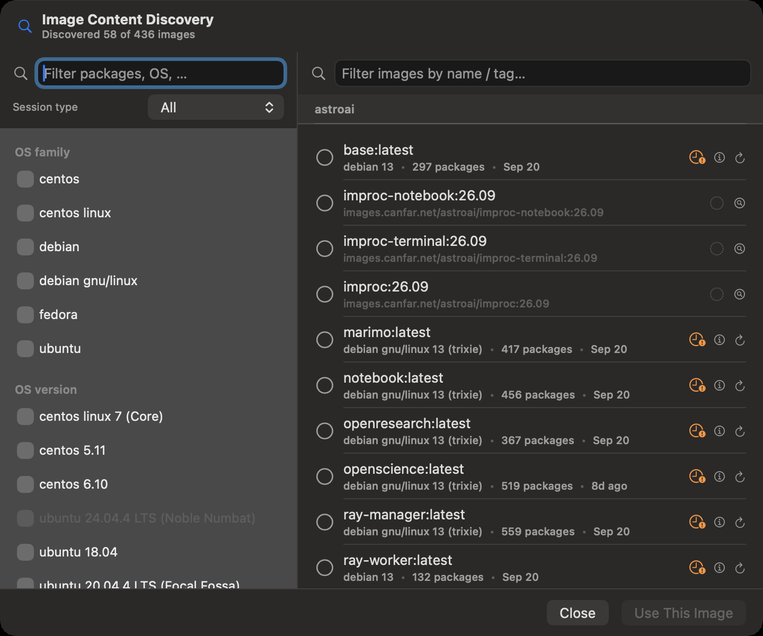Refresh the ray-manager:latest entry
This screenshot has width=763, height=636.
(740, 522)
